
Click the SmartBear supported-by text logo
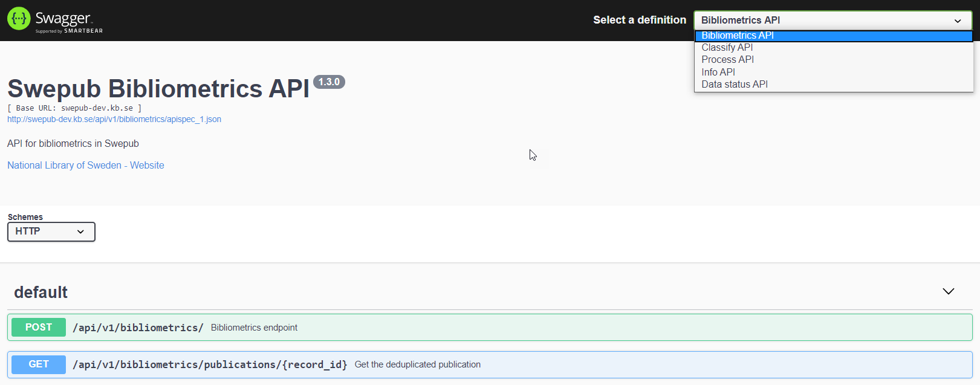tap(69, 31)
